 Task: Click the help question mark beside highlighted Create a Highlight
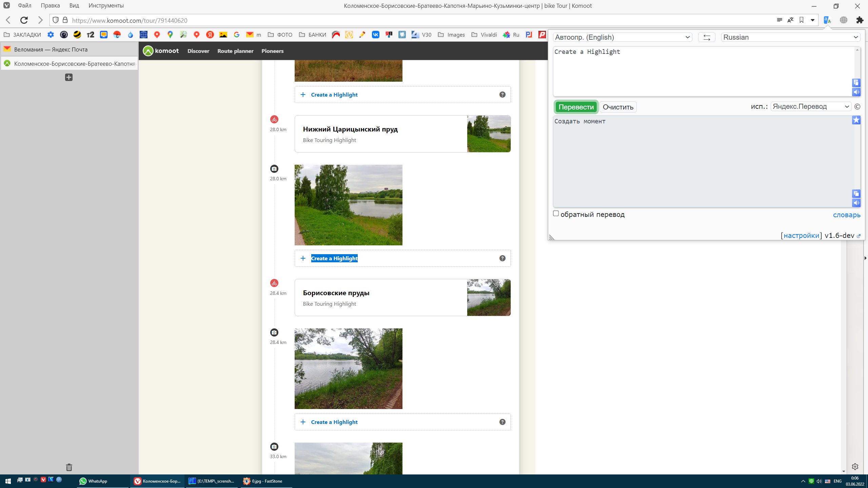(502, 258)
